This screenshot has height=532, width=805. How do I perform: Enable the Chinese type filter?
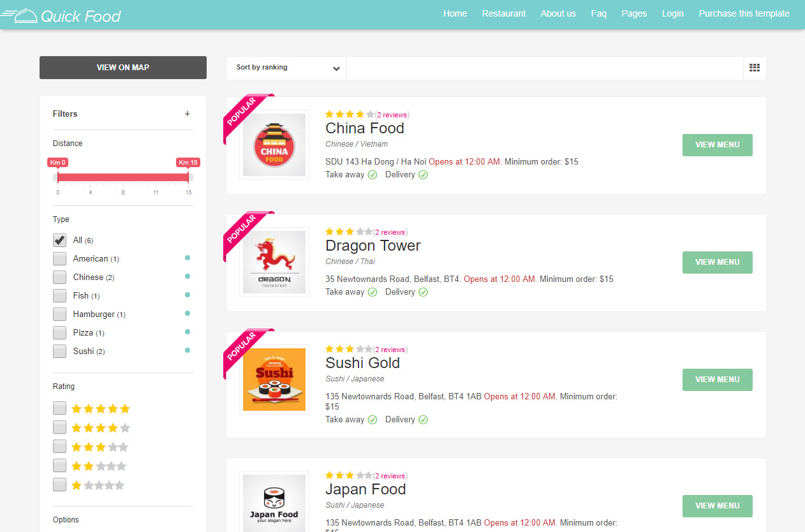tap(59, 277)
